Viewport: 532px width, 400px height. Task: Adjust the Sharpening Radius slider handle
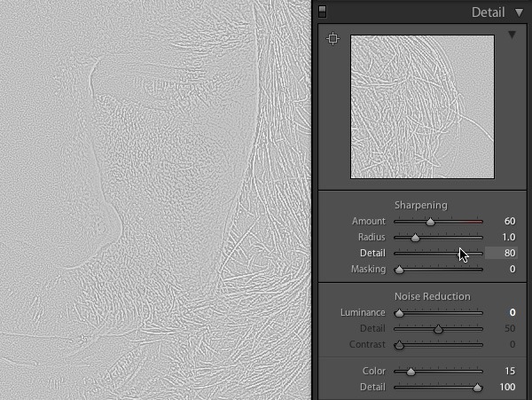415,238
